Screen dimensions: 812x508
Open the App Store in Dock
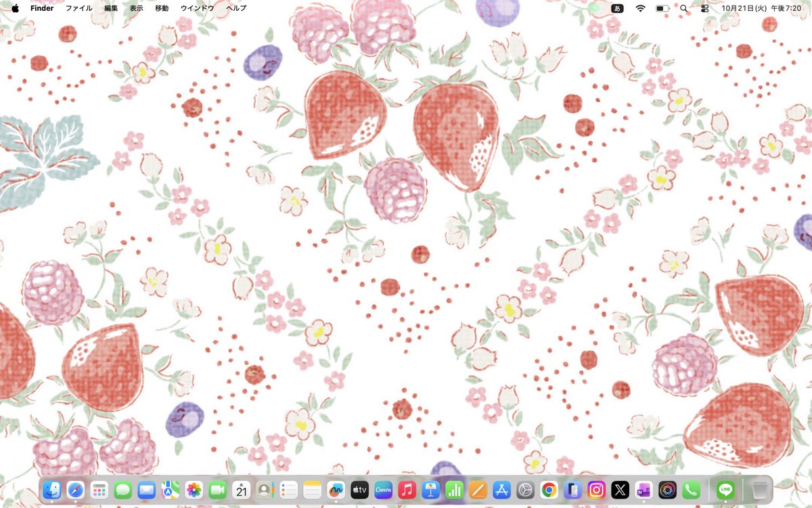(501, 489)
